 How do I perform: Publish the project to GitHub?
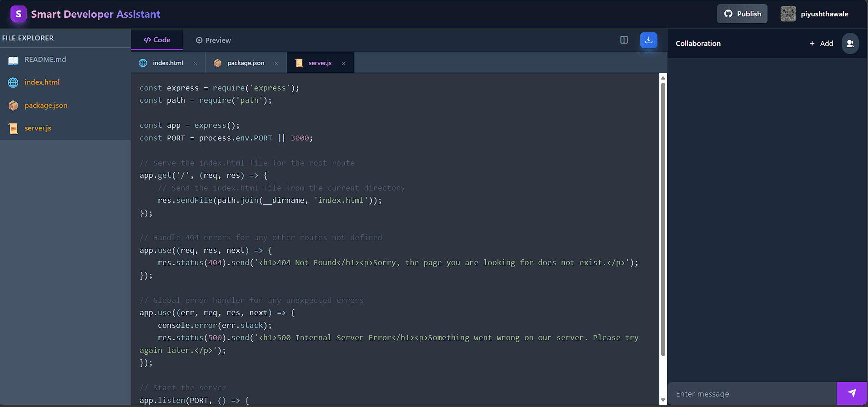coord(742,14)
